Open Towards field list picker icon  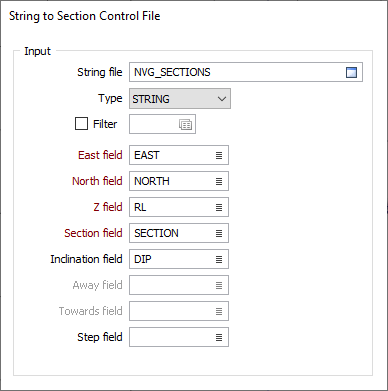click(x=219, y=311)
